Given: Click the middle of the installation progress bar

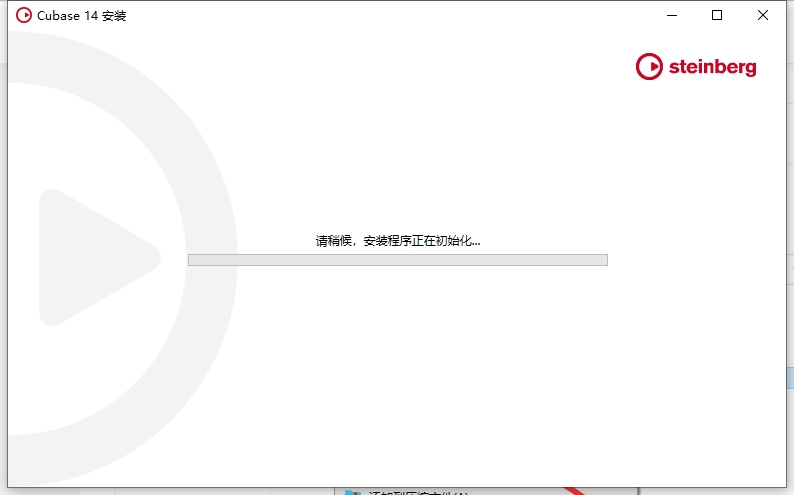Looking at the screenshot, I should [x=398, y=260].
